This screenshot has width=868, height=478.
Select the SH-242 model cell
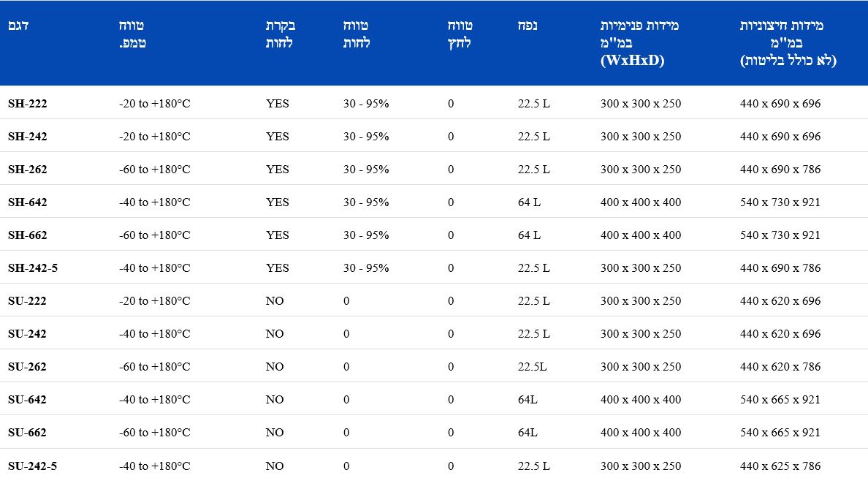click(x=28, y=137)
